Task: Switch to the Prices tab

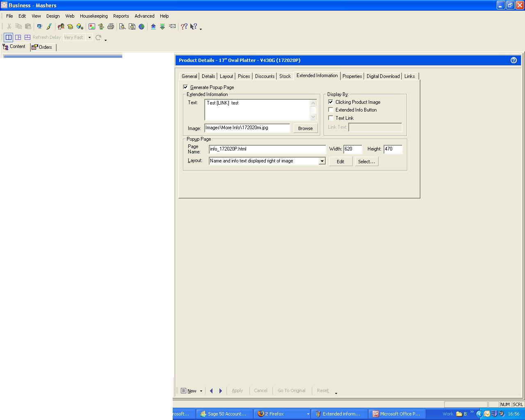Action: click(244, 76)
